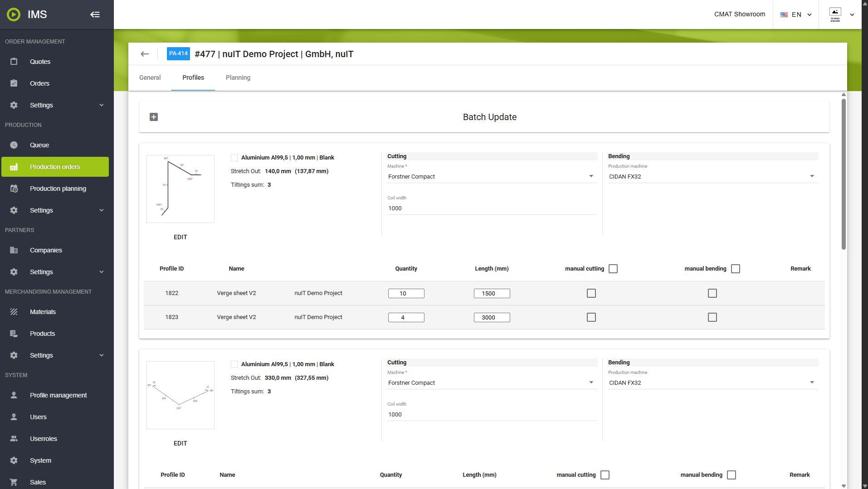Image resolution: width=868 pixels, height=489 pixels.
Task: Open Profile management menu item
Action: click(55, 395)
